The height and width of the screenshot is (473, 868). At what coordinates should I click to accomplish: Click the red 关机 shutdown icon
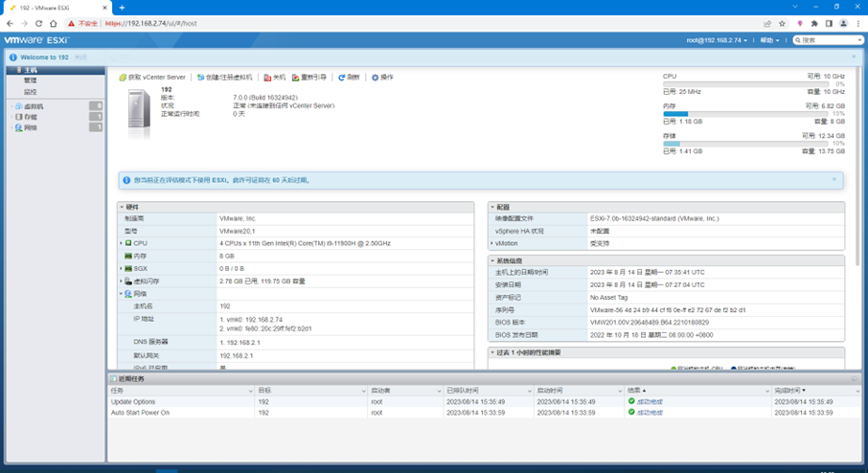point(267,78)
